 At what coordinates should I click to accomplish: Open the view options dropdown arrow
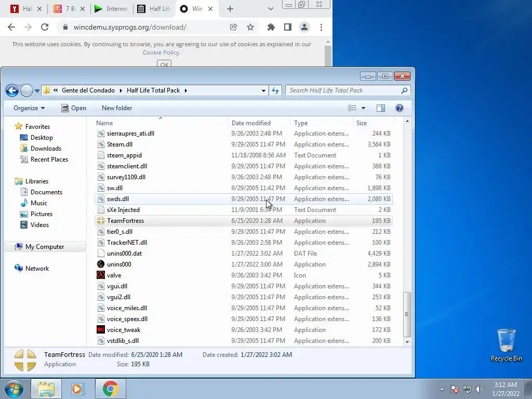pos(363,108)
